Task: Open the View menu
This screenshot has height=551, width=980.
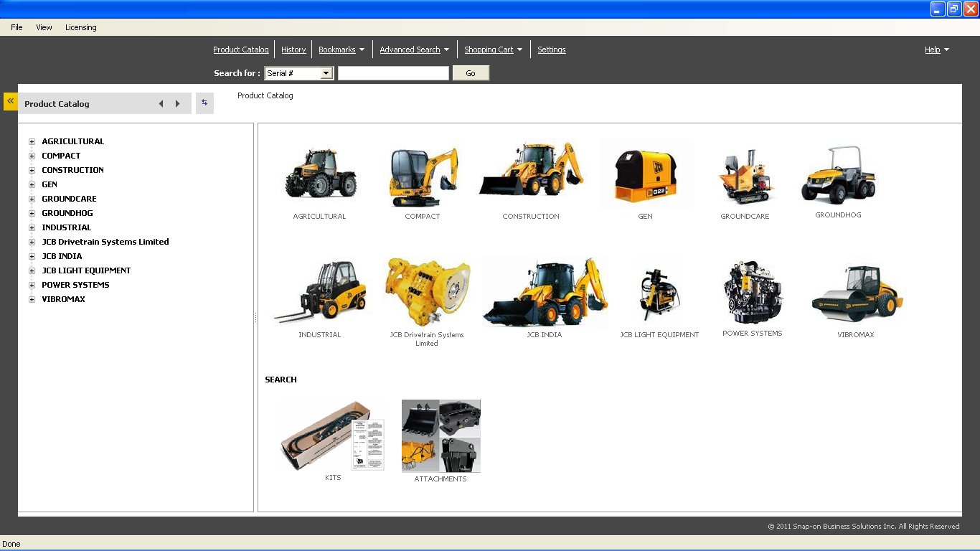Action: pyautogui.click(x=44, y=27)
